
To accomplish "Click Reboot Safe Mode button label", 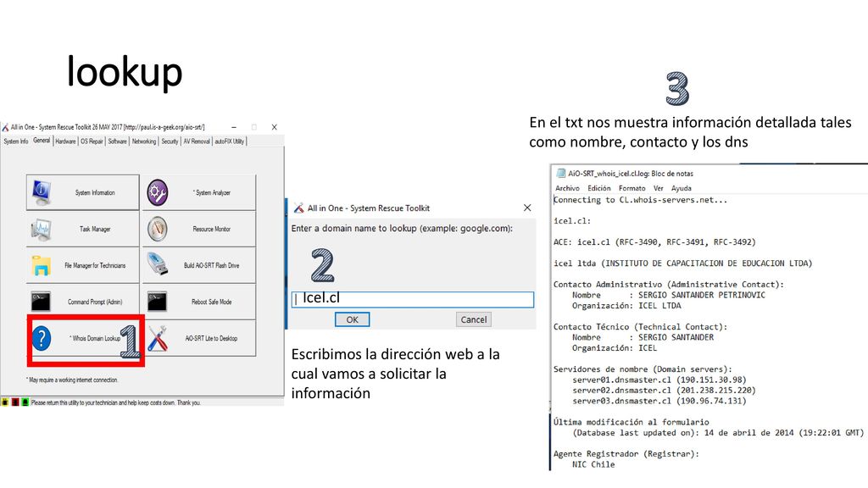I will [x=211, y=302].
